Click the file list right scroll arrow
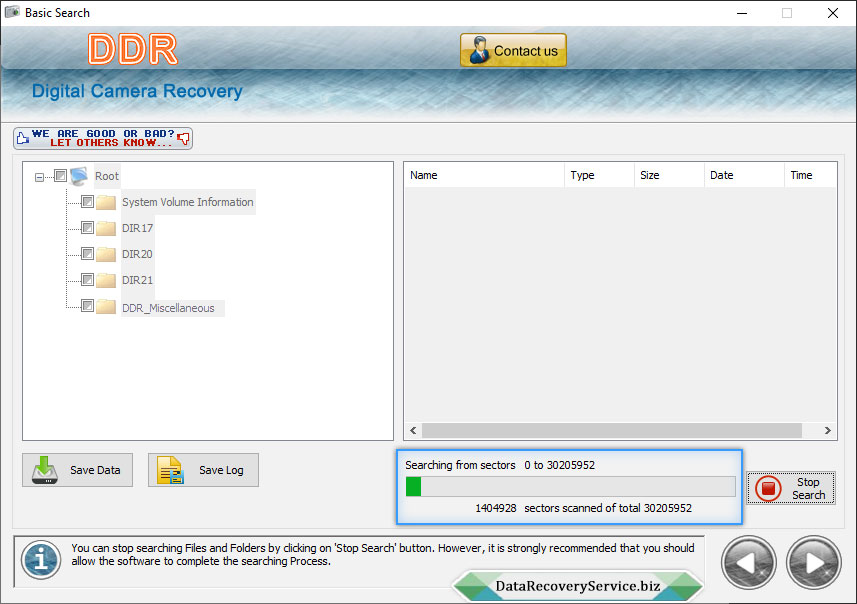This screenshot has height=604, width=857. click(x=827, y=431)
